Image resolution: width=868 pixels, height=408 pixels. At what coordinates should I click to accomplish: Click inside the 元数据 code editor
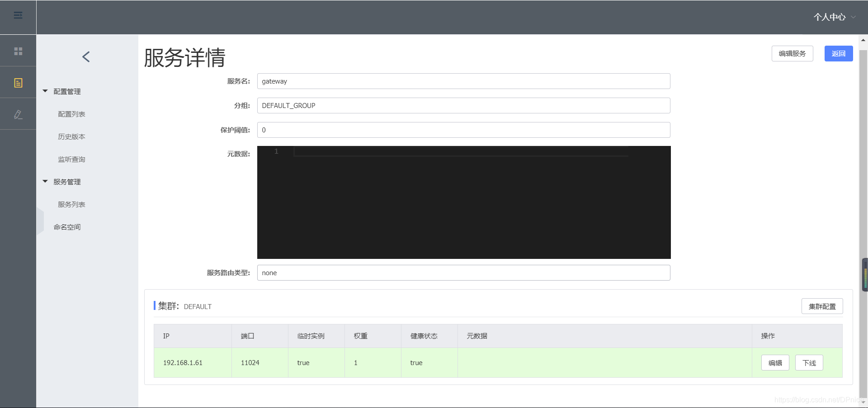tap(464, 202)
